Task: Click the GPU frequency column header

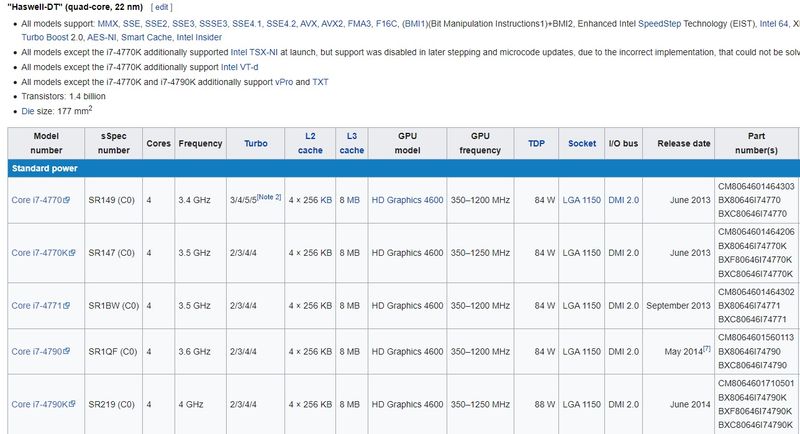Action: (480, 143)
